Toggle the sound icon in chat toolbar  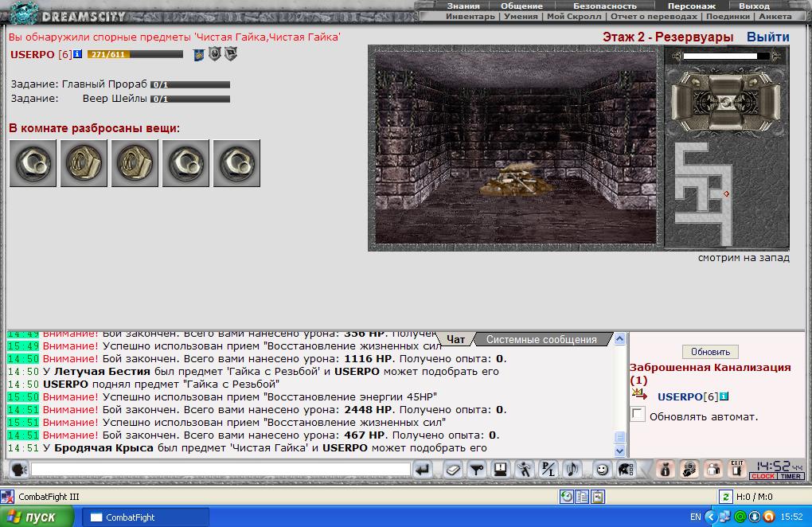(x=572, y=470)
